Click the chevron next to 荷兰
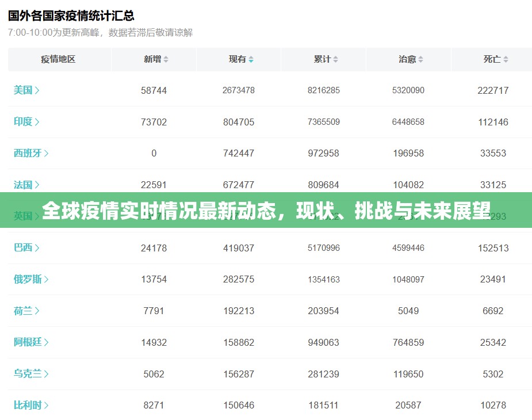 click(37, 311)
